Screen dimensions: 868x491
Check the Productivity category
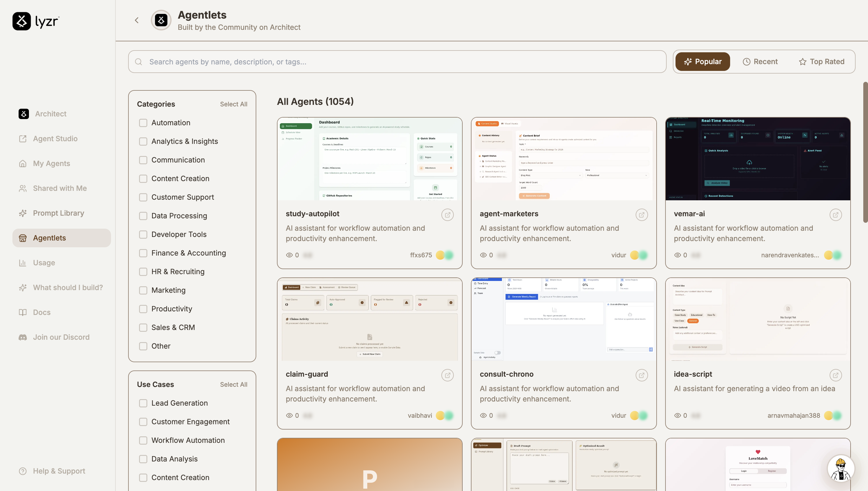143,309
